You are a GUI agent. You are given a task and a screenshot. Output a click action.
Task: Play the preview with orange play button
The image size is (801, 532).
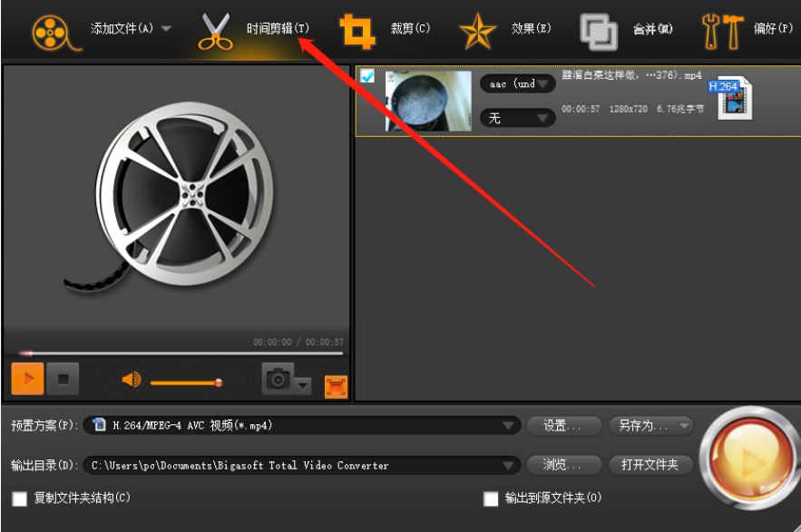pyautogui.click(x=27, y=378)
